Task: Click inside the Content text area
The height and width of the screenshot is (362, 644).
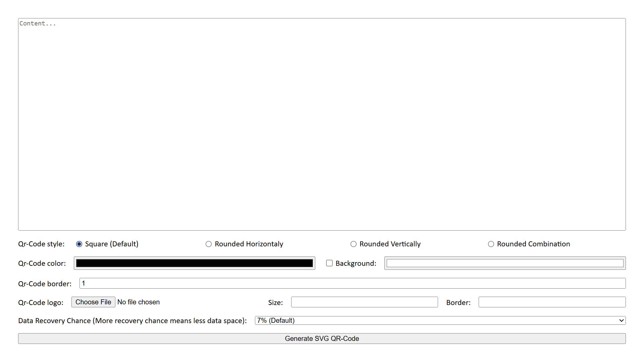Action: click(x=322, y=124)
